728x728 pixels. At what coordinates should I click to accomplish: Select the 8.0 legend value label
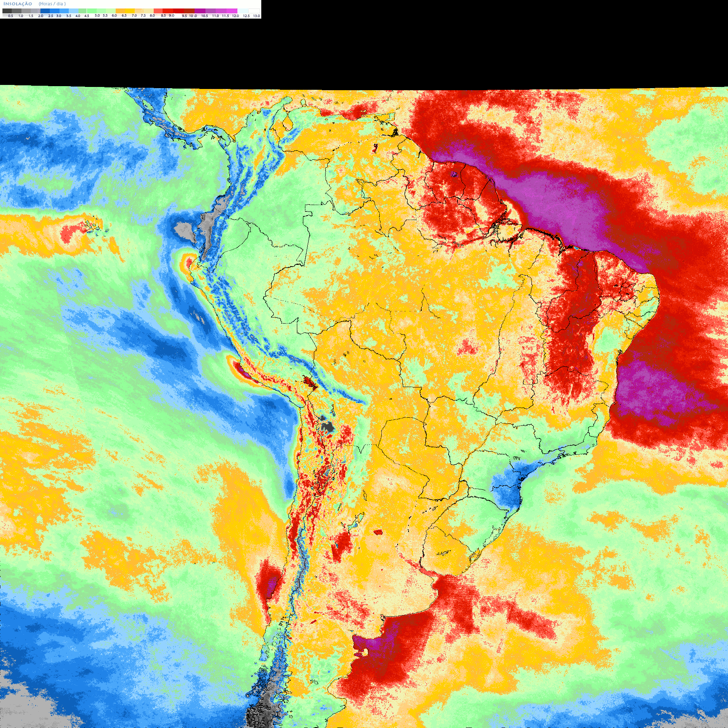pyautogui.click(x=152, y=15)
